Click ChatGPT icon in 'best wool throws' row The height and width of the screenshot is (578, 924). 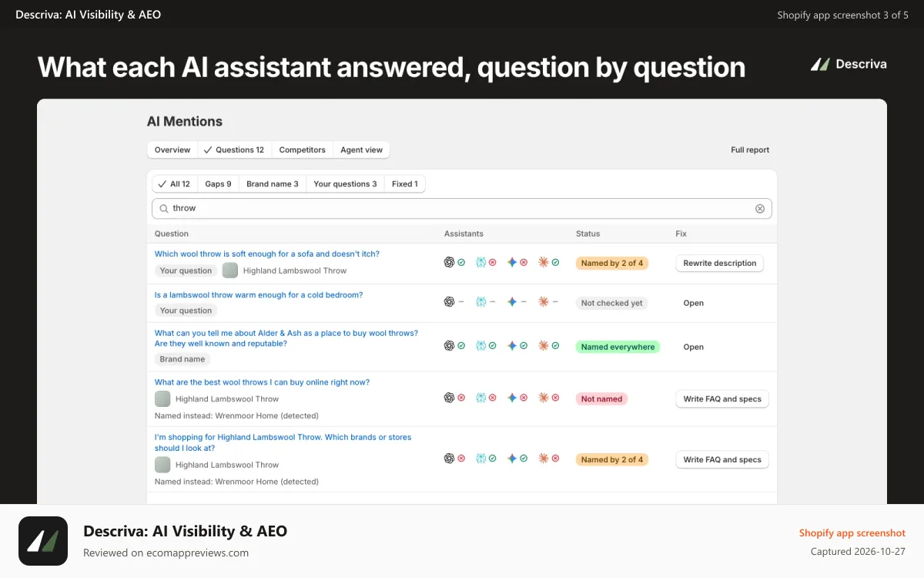[x=449, y=398]
